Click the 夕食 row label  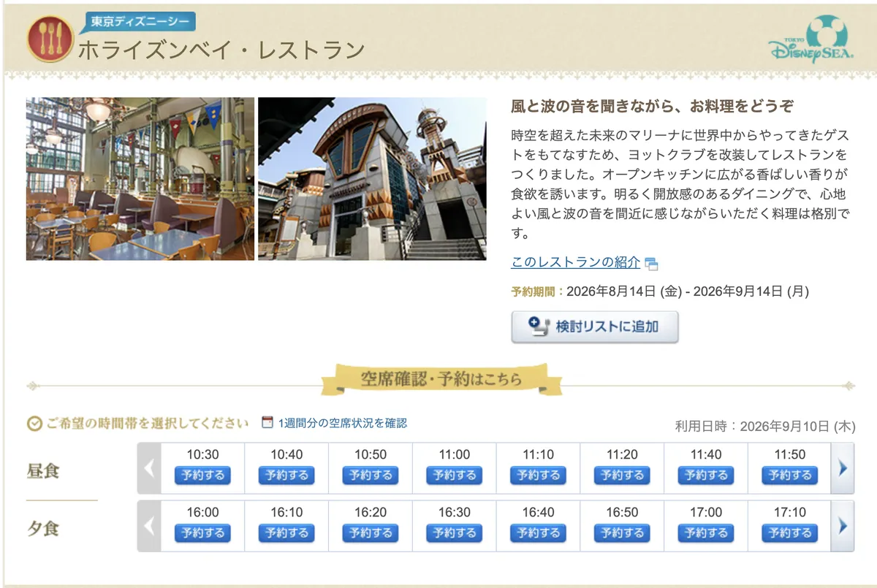(43, 528)
